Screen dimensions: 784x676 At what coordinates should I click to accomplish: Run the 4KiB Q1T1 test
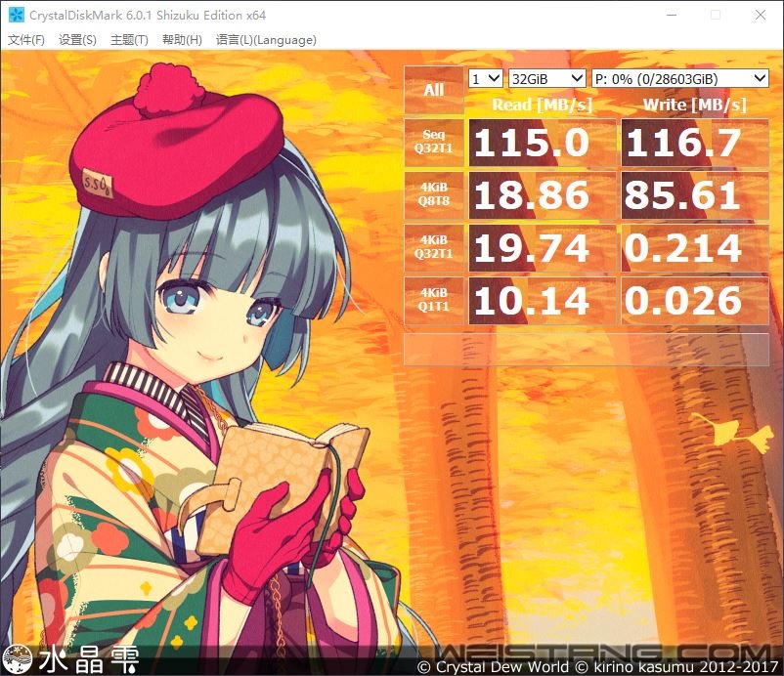434,301
